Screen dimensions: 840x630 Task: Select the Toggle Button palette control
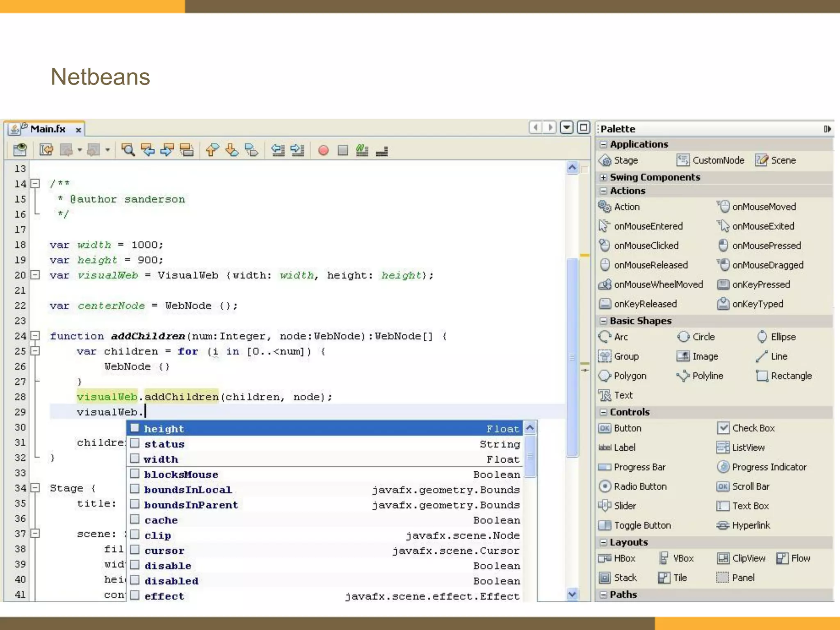tap(635, 525)
